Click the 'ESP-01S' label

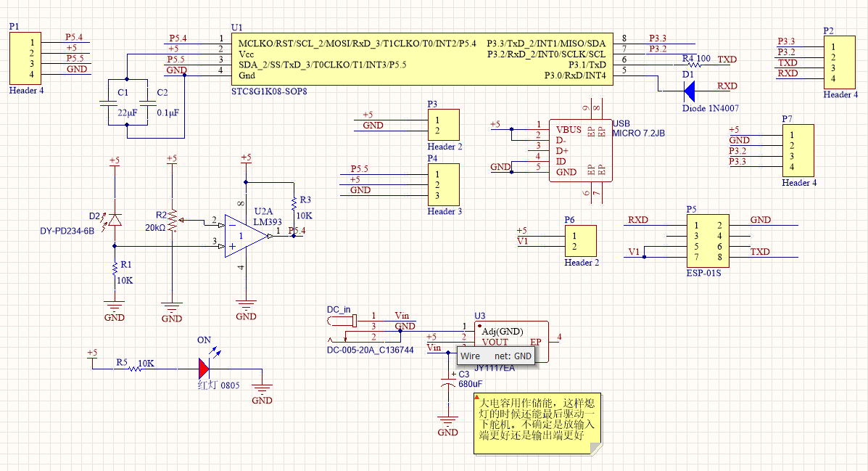point(703,273)
